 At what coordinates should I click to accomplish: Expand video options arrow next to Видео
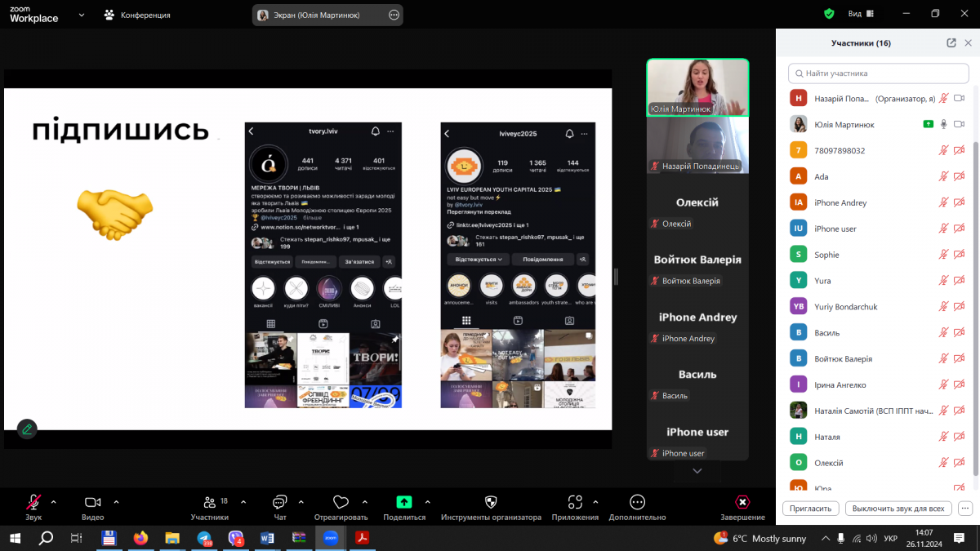(116, 501)
